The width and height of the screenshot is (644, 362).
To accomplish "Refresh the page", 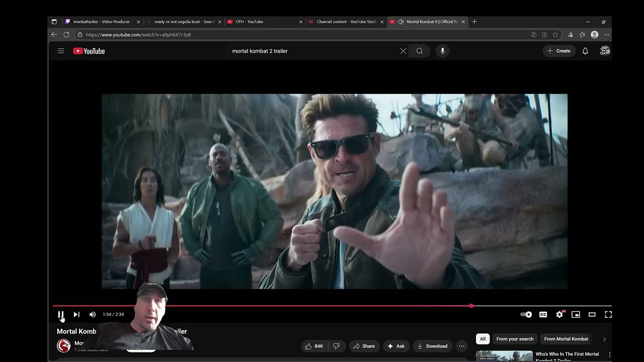I will [x=66, y=35].
